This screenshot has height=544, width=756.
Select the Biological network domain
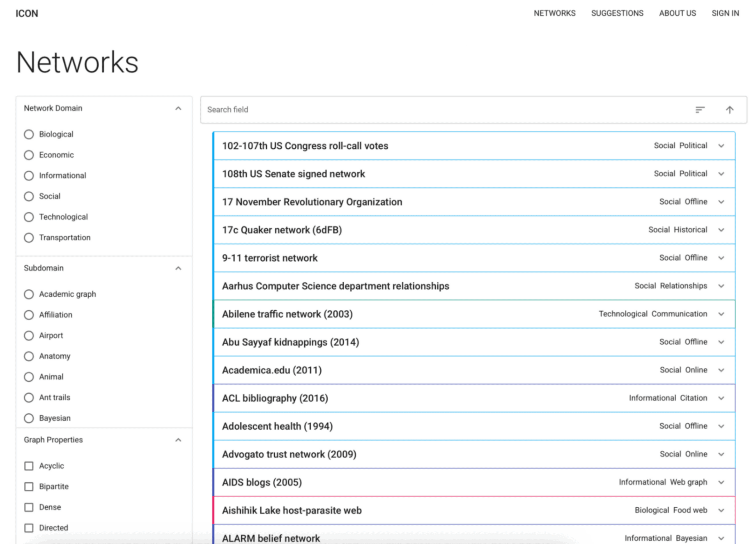[29, 134]
